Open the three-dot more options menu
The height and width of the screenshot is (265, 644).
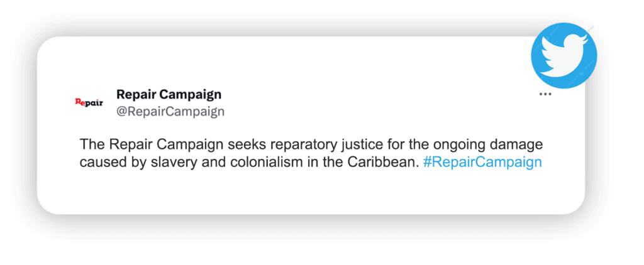pos(545,94)
